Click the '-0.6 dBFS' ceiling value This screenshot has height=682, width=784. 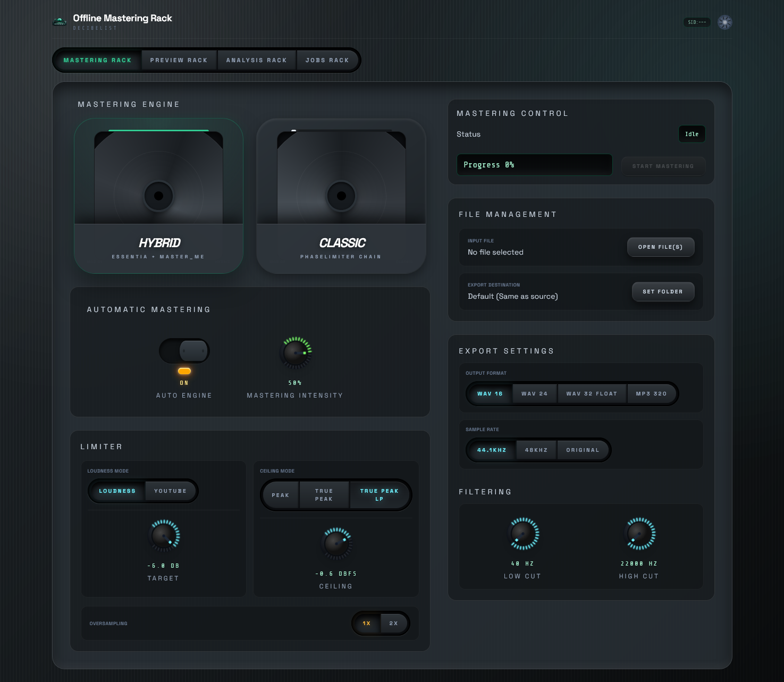point(336,574)
